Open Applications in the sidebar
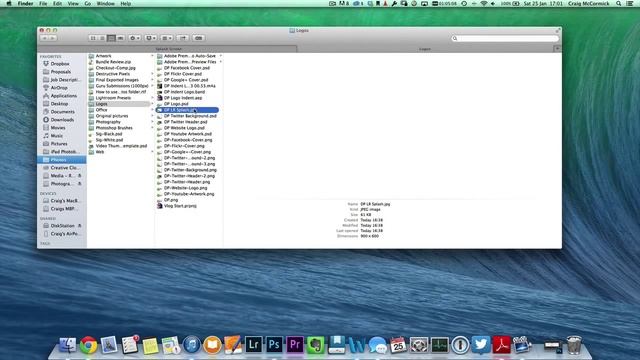Image resolution: width=640 pixels, height=360 pixels. click(64, 96)
